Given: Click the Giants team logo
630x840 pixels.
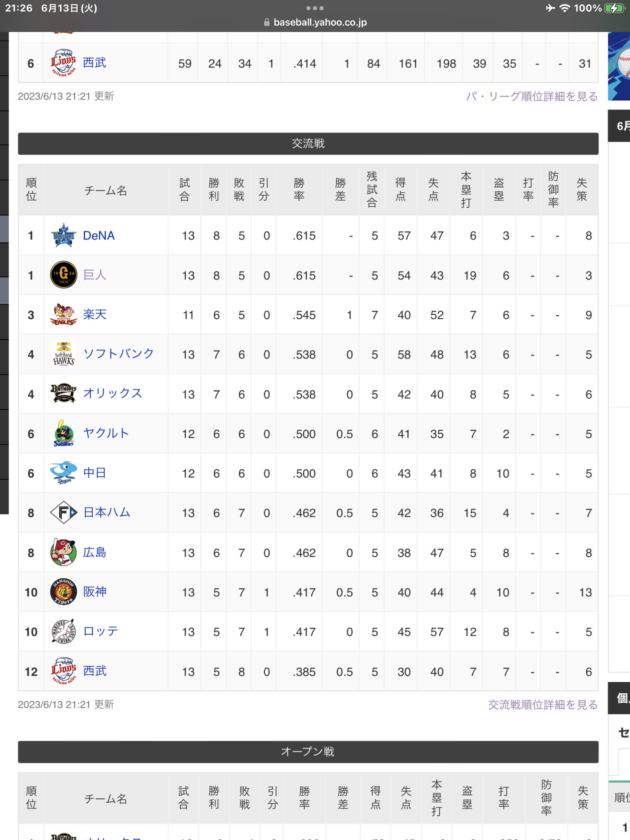Looking at the screenshot, I should point(64,275).
